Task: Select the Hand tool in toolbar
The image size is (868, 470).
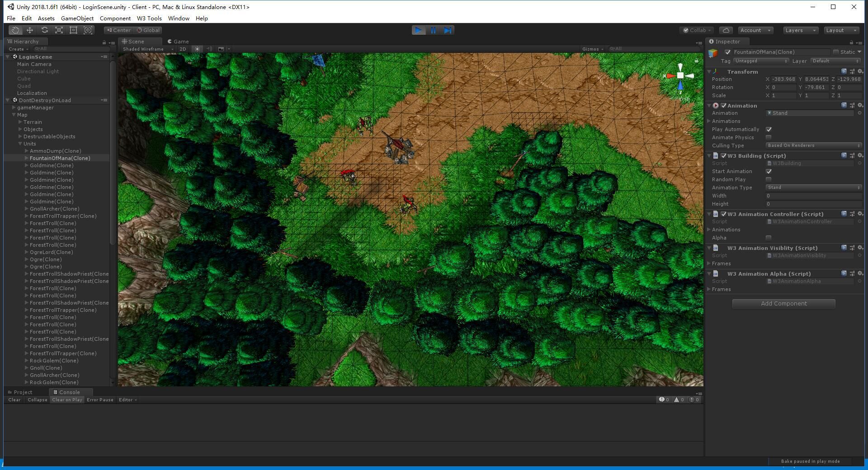Action: click(15, 30)
